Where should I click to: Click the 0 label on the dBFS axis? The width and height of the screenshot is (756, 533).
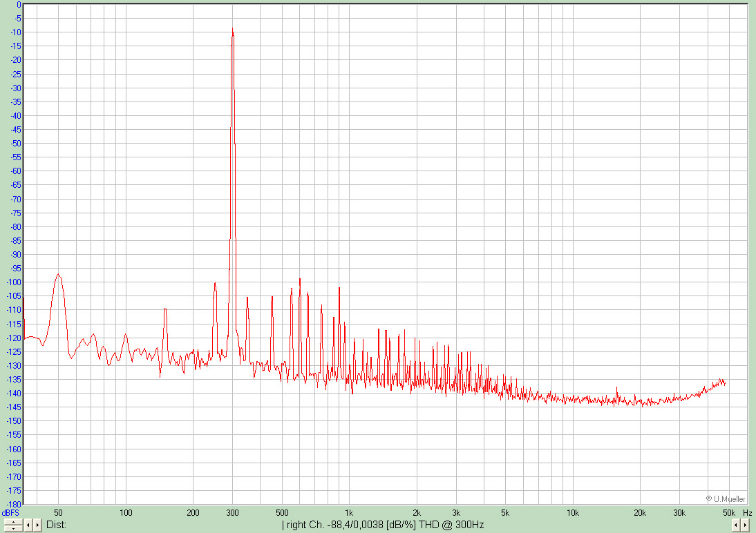pyautogui.click(x=19, y=5)
